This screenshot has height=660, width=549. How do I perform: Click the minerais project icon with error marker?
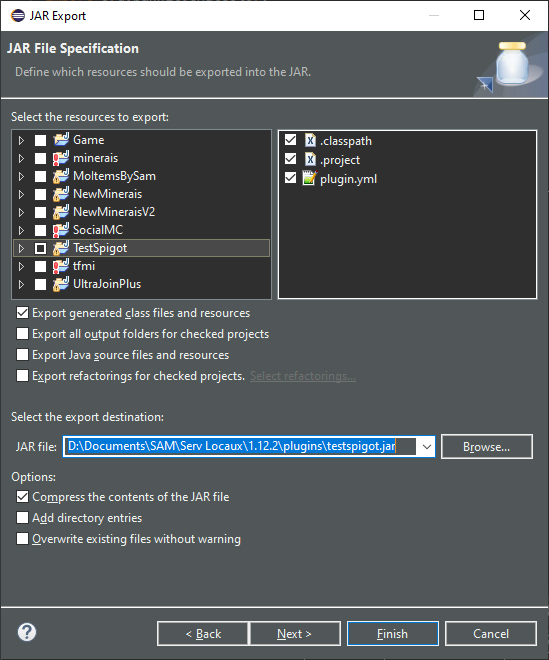(61, 158)
